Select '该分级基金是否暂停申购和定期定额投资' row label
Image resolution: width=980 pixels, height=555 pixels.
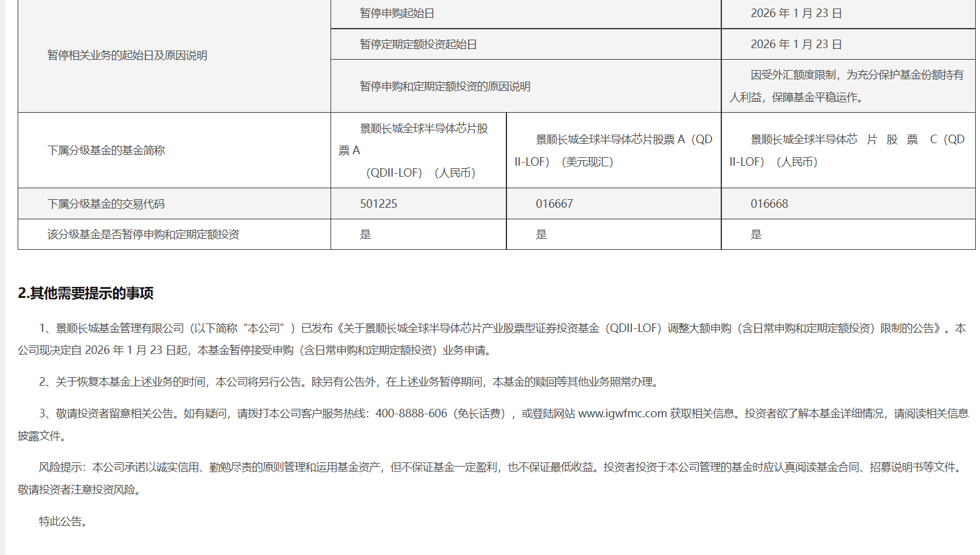point(174,235)
